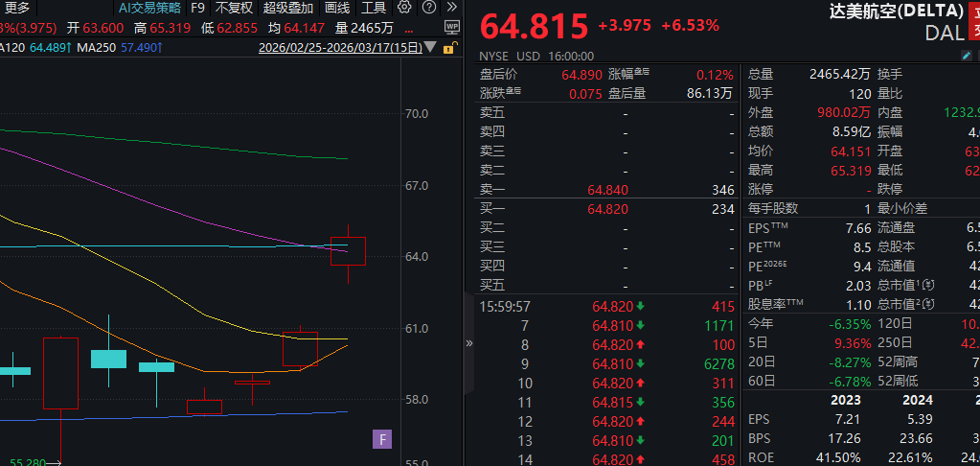Image resolution: width=980 pixels, height=466 pixels.
Task: Toggle the chart lock padlock icon
Action: pos(449,48)
